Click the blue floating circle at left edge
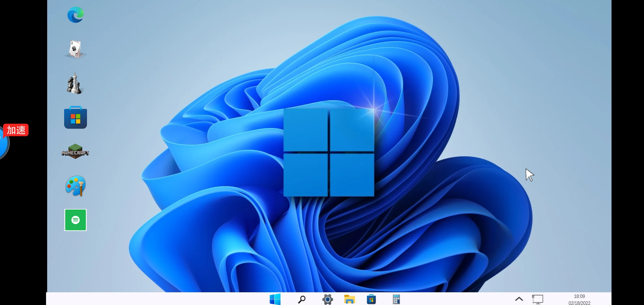644x305 pixels. click(x=3, y=145)
